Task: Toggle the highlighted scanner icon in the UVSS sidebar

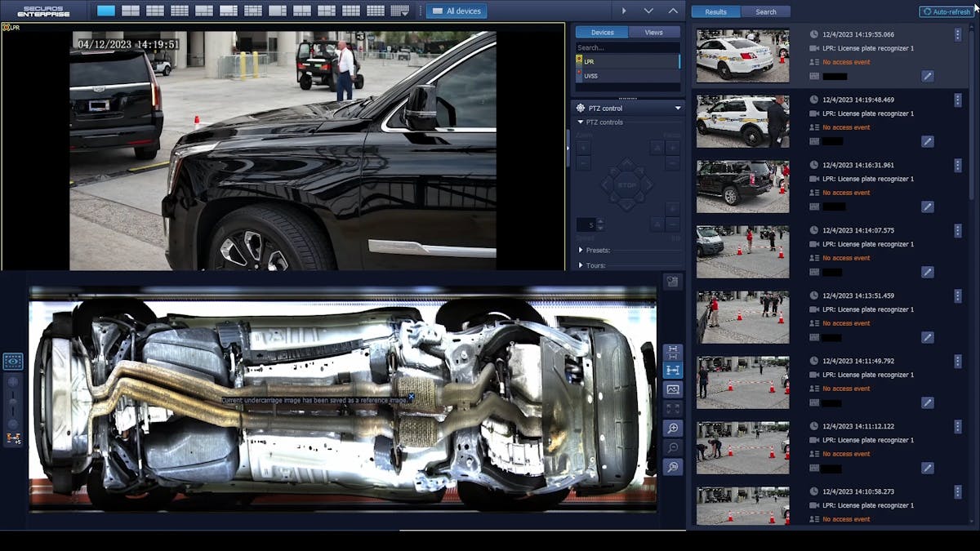Action: (x=12, y=361)
